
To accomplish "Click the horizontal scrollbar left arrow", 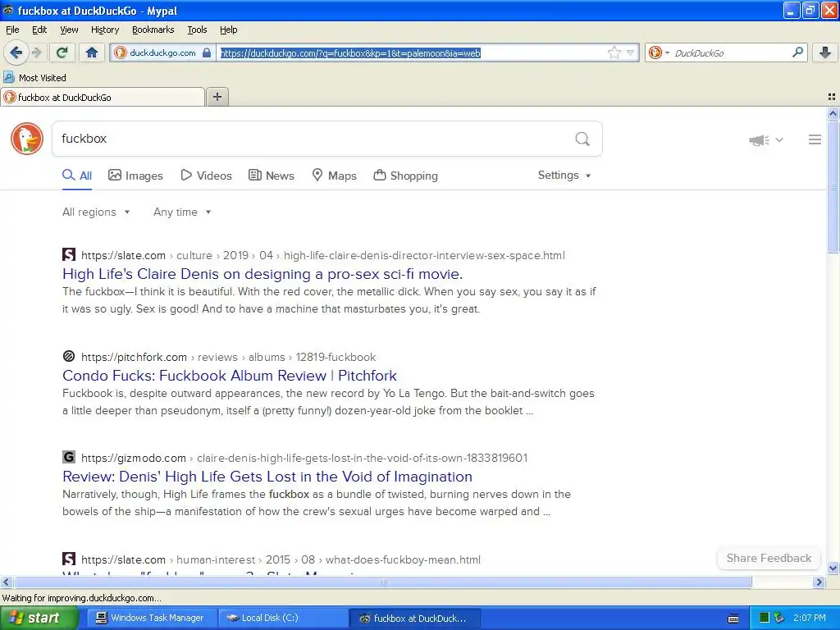I will coord(6,582).
